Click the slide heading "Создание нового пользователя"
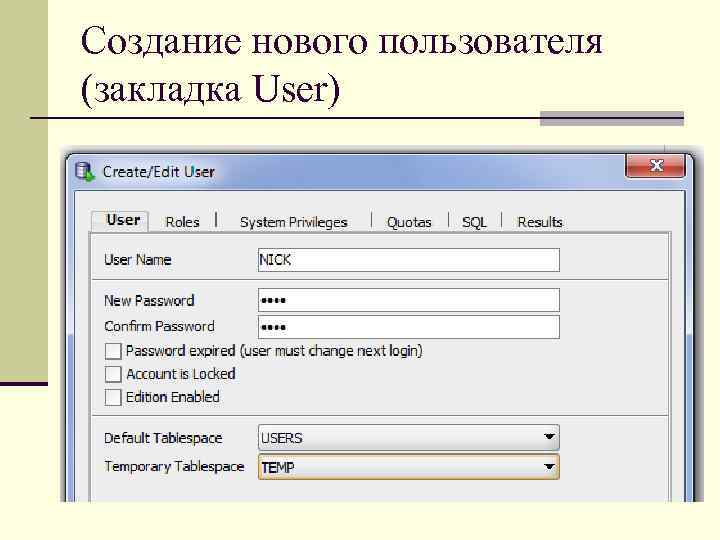The height and width of the screenshot is (540, 720). (x=342, y=41)
